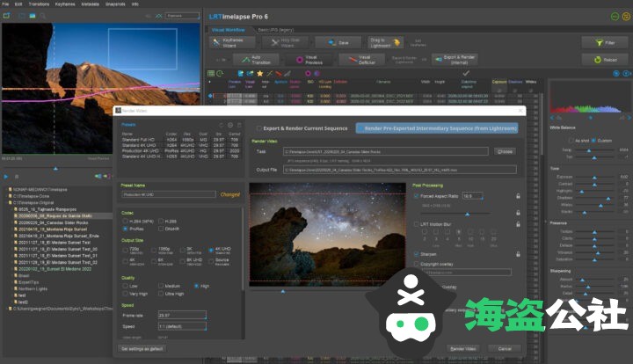Click the lock icon beside Forced Aspect Ratio
The image size is (633, 364).
tap(518, 196)
